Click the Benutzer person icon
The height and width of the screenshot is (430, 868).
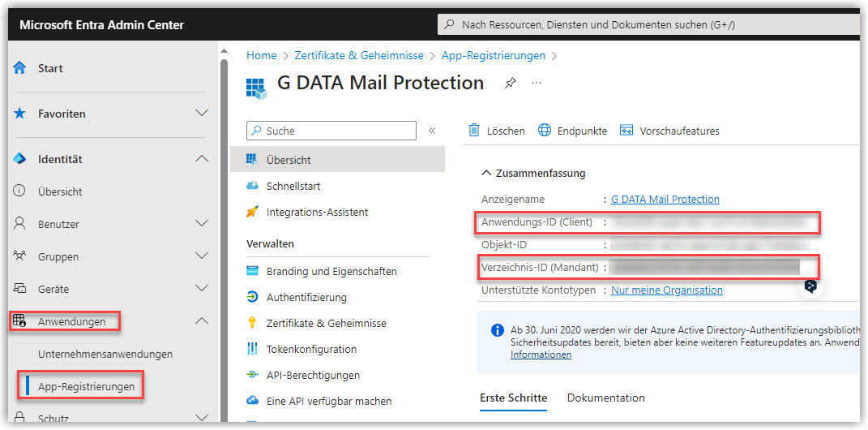(19, 224)
